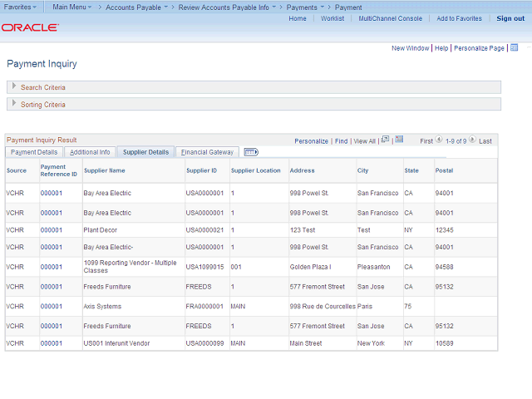Switch to the Payment Details tab

pos(34,152)
